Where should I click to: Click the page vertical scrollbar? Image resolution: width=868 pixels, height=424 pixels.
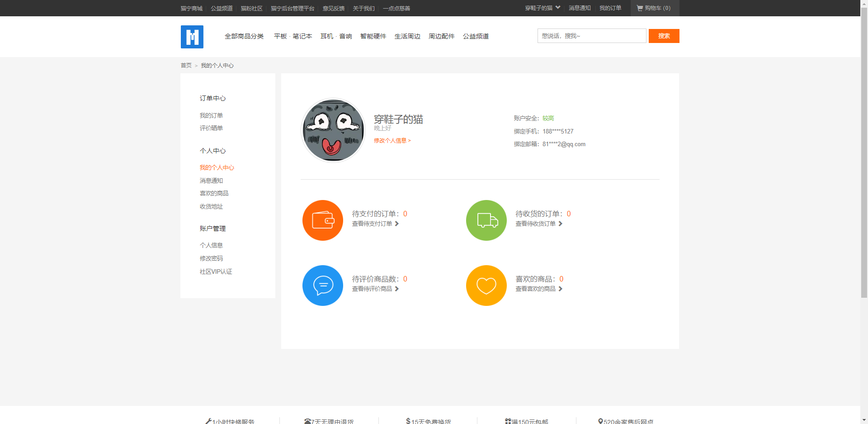click(864, 153)
